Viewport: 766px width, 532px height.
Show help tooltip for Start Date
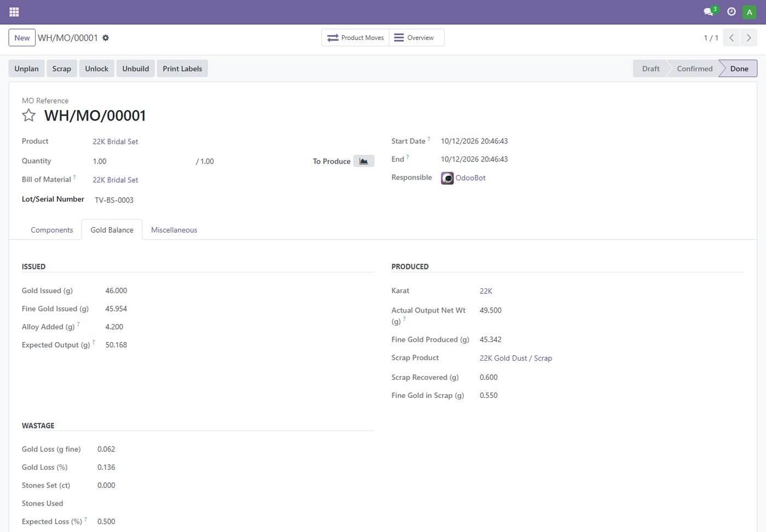tap(429, 139)
